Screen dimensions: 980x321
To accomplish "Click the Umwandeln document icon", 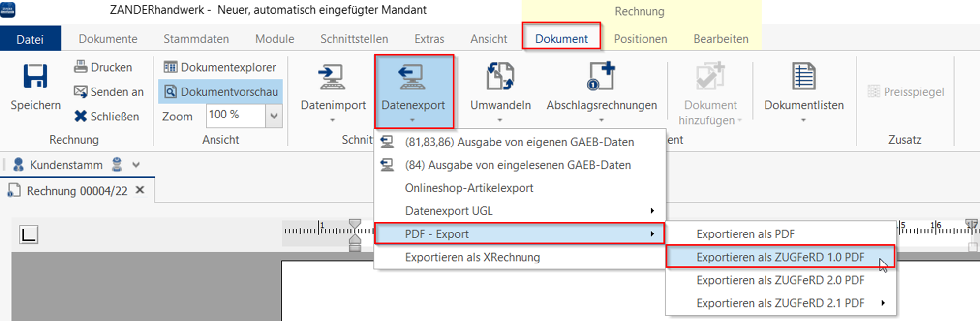I will coord(500,77).
